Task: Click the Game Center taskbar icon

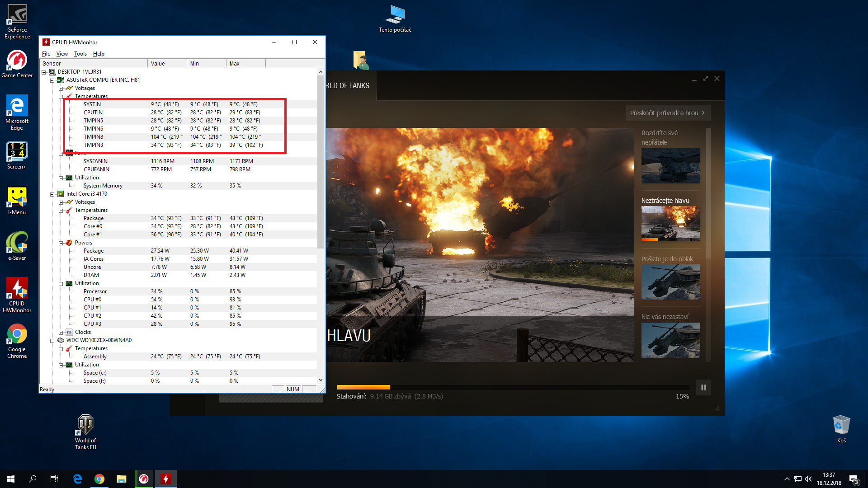Action: pyautogui.click(x=144, y=479)
